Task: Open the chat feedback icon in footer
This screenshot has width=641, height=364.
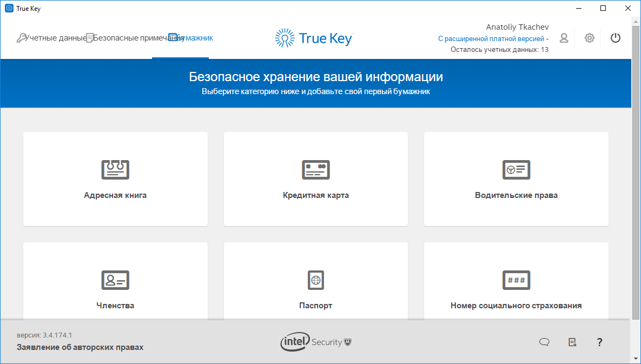Action: (x=544, y=342)
